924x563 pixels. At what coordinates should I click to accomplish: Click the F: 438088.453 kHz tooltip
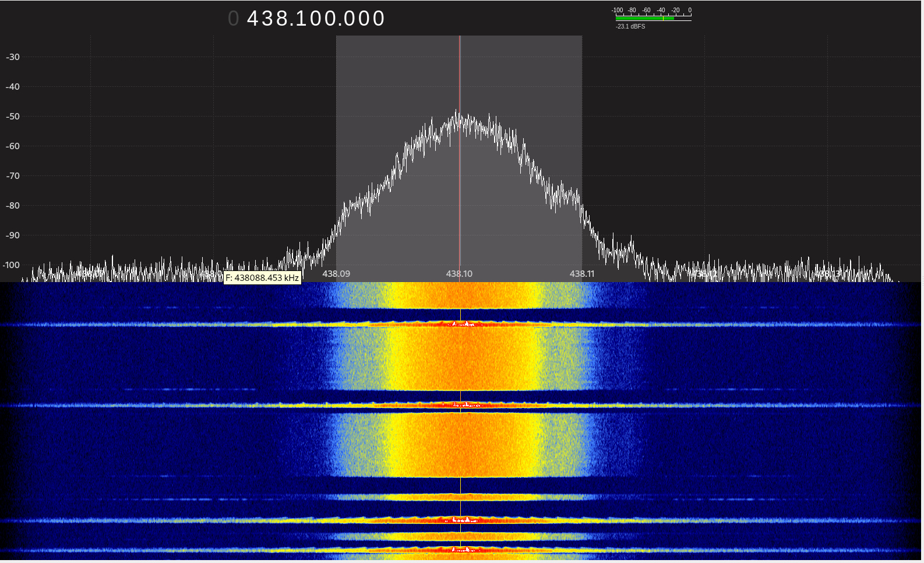[262, 278]
